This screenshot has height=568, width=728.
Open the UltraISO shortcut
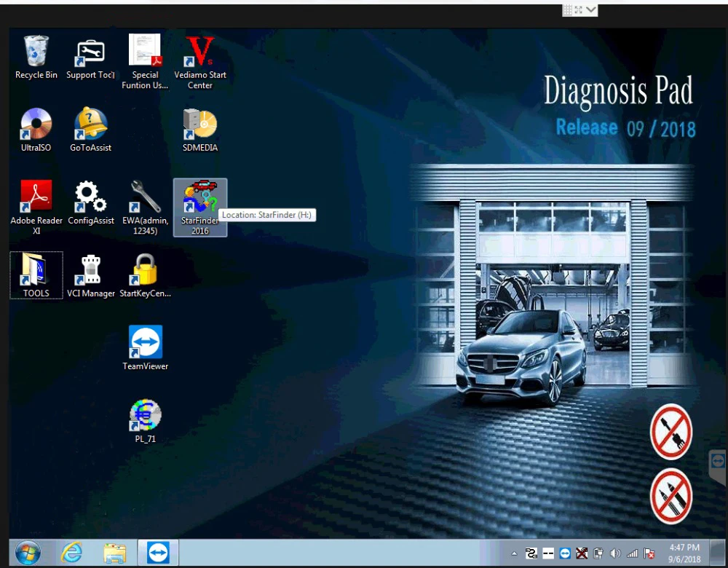click(36, 130)
